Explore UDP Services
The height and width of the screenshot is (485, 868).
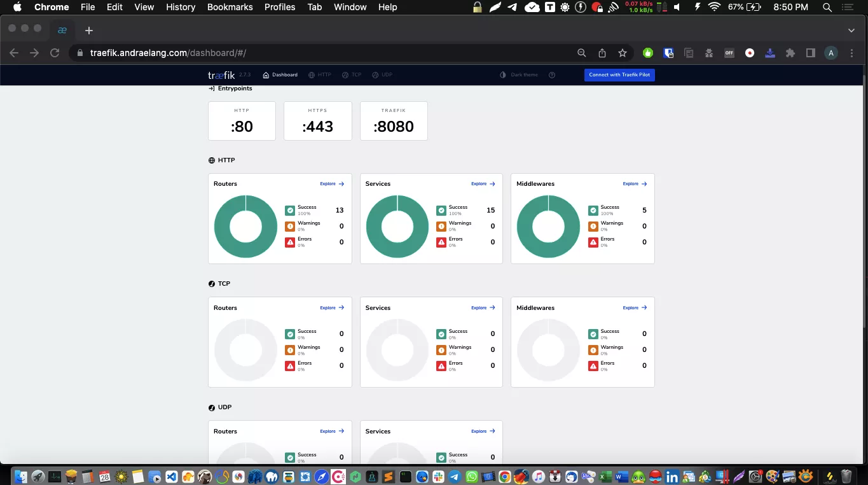coord(483,432)
